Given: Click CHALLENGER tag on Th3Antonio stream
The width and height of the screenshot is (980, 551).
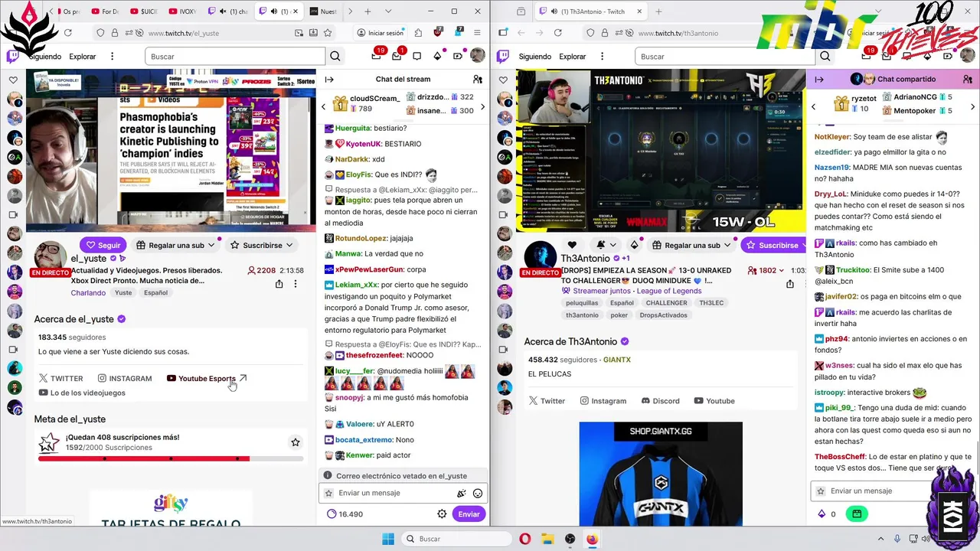Looking at the screenshot, I should tap(666, 303).
